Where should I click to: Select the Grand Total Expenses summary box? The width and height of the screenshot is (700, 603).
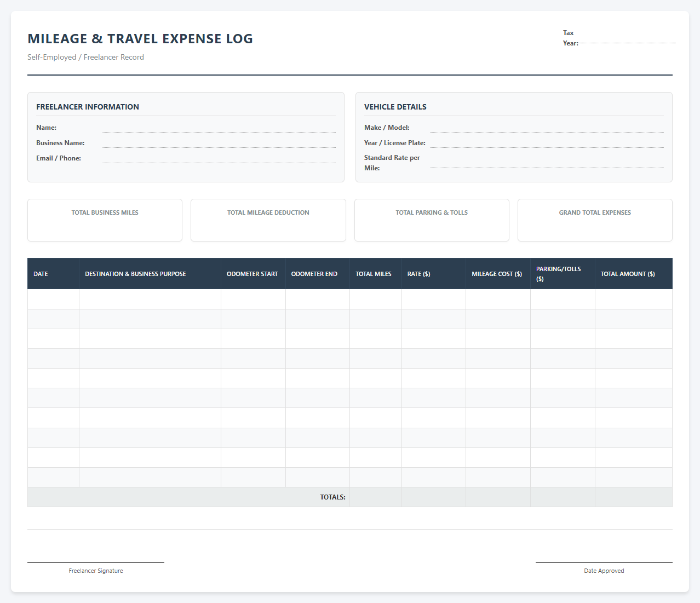click(595, 220)
